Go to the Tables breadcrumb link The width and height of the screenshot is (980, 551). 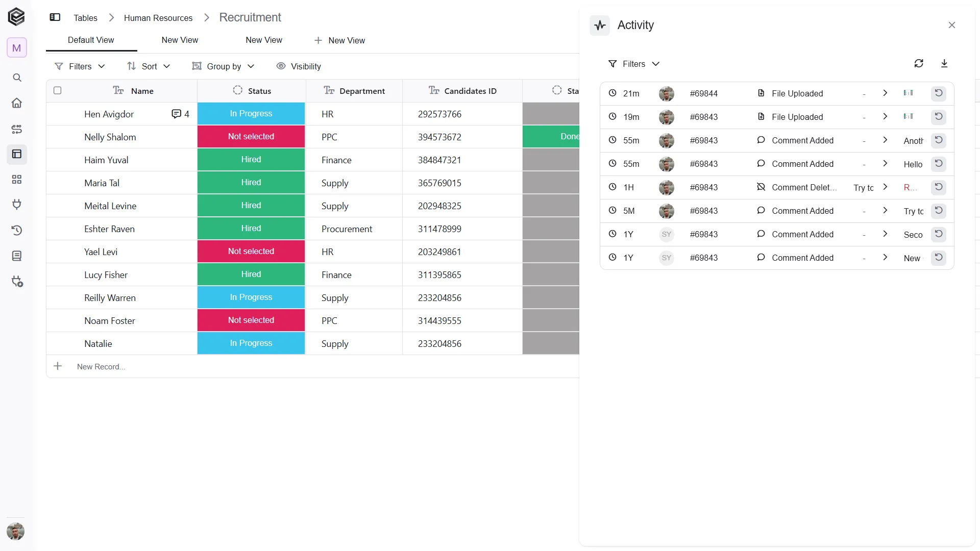(85, 18)
